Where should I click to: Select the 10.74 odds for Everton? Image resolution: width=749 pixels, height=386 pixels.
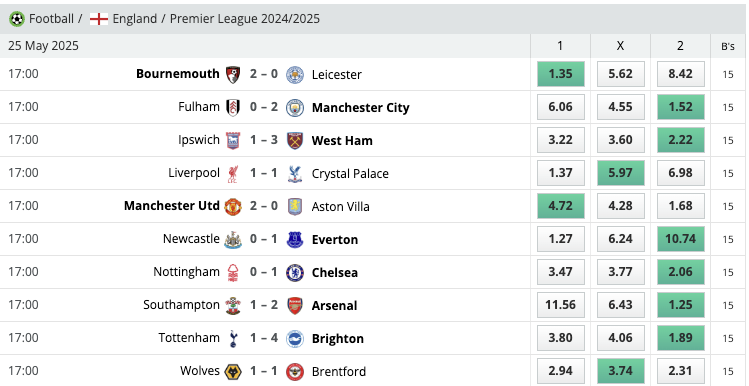(680, 239)
